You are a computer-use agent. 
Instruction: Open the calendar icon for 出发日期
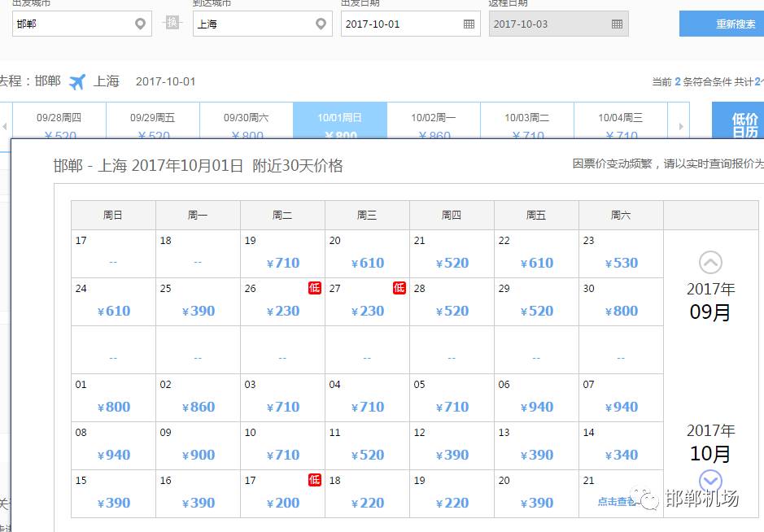pyautogui.click(x=468, y=24)
